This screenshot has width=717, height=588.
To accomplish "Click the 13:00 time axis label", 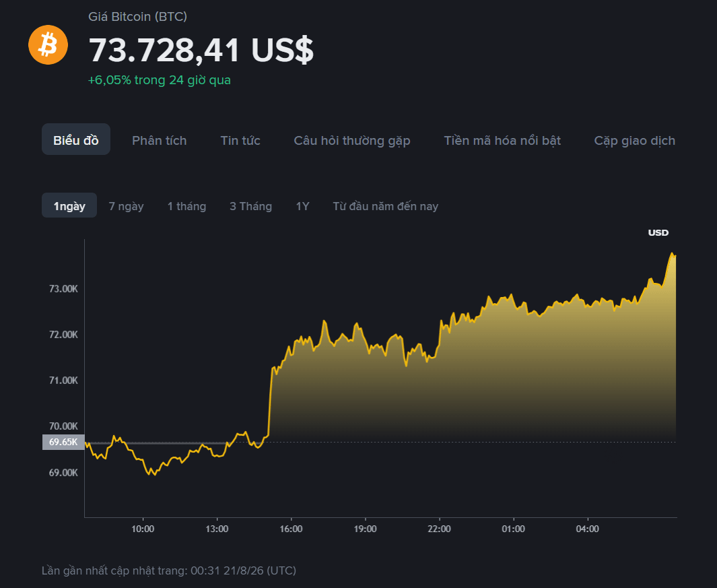I will [x=217, y=529].
